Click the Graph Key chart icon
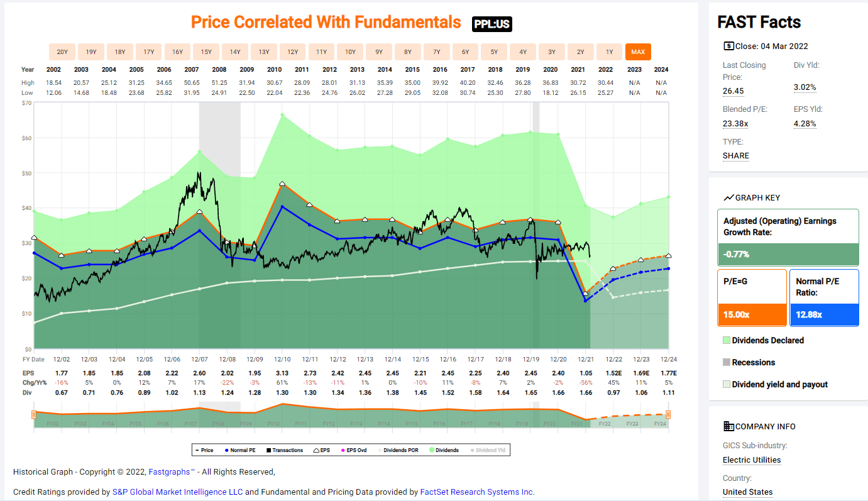Image resolution: width=868 pixels, height=501 pixels. click(728, 197)
